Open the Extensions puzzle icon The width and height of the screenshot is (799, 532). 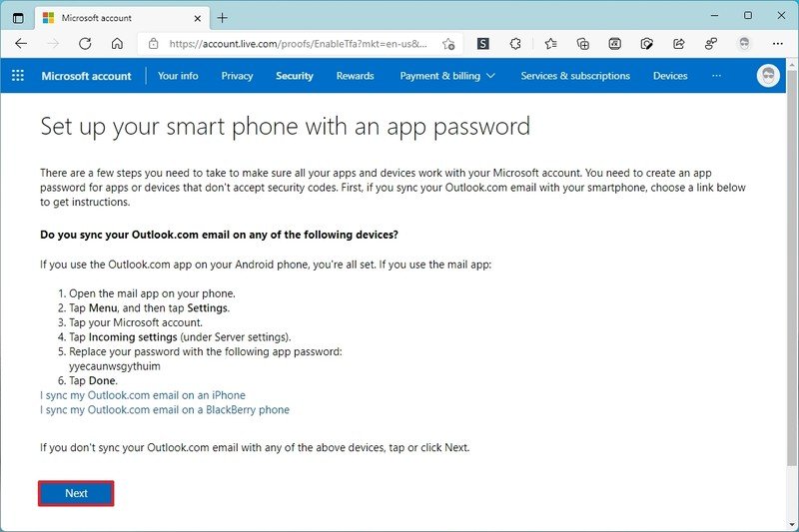tap(515, 44)
